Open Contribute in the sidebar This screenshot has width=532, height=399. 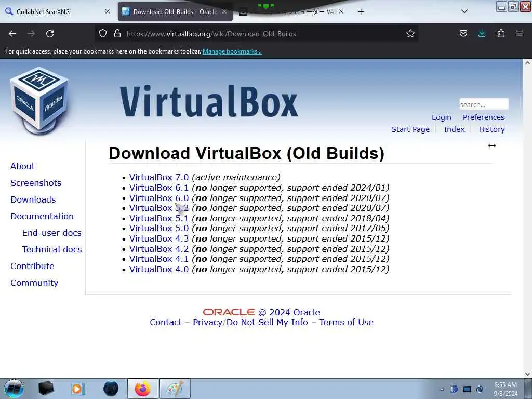click(x=32, y=266)
